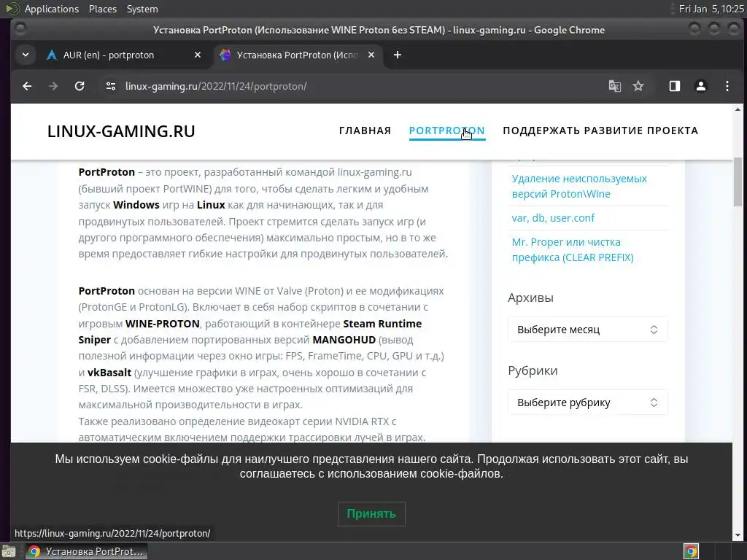The image size is (747, 560).
Task: Open the ГЛАВНАЯ menu item
Action: coord(365,131)
